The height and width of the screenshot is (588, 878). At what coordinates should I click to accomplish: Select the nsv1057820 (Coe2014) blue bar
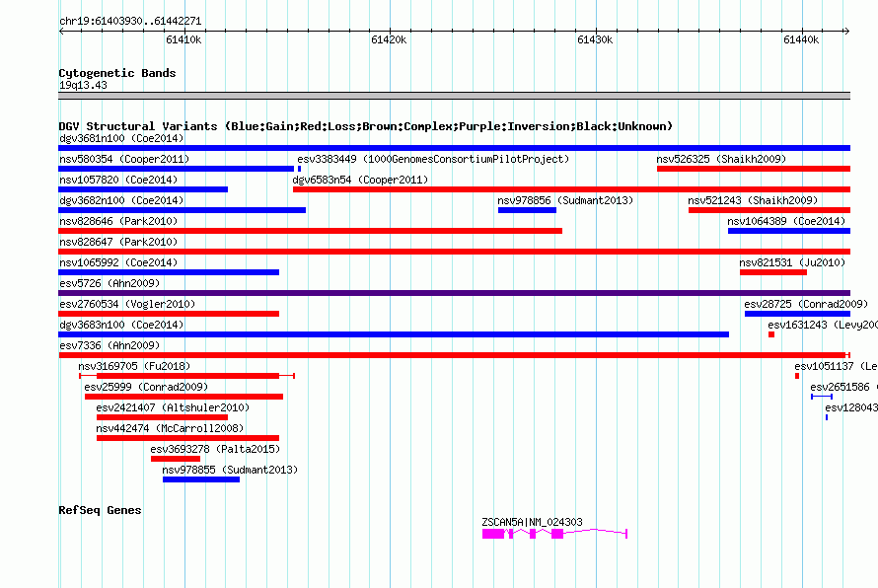point(143,189)
